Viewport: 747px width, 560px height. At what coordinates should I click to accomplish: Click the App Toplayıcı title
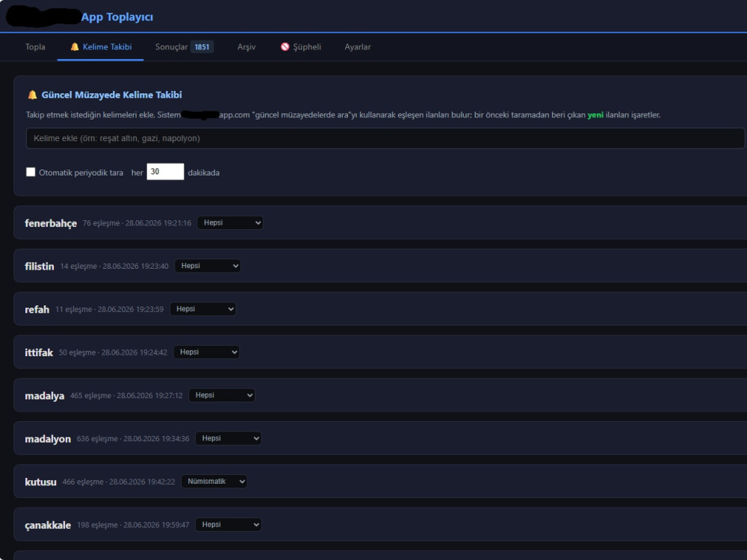tap(117, 16)
